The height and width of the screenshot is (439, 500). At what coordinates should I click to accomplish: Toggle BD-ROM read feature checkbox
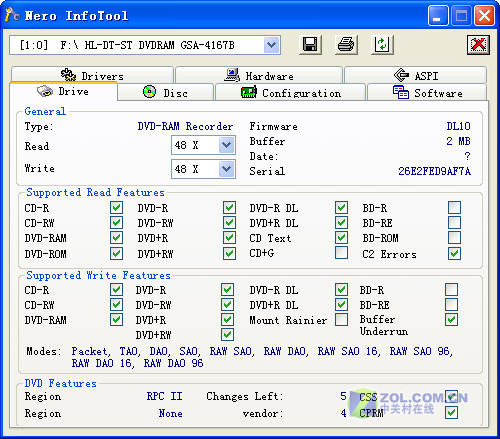coord(454,238)
